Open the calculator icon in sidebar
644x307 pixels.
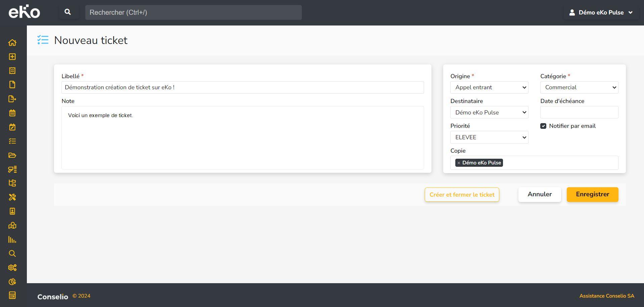[12, 296]
